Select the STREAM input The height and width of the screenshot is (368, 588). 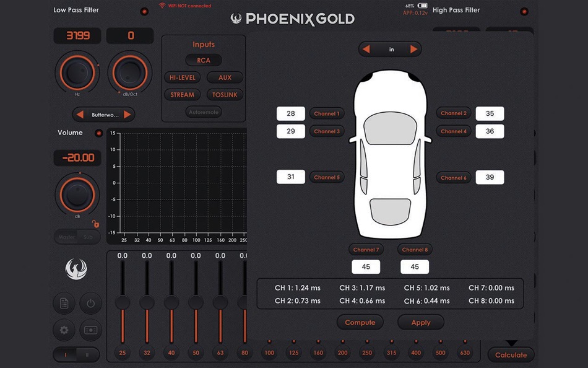coord(182,95)
